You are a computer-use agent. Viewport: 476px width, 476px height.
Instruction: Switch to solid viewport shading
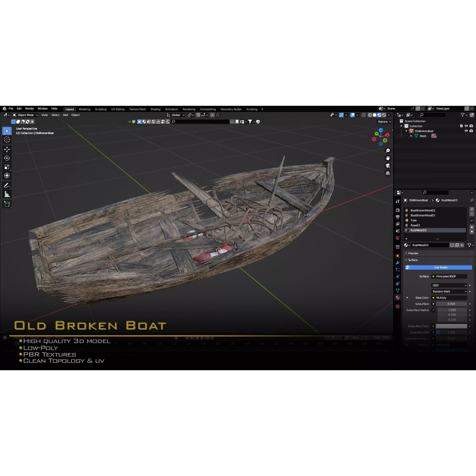tap(375, 115)
